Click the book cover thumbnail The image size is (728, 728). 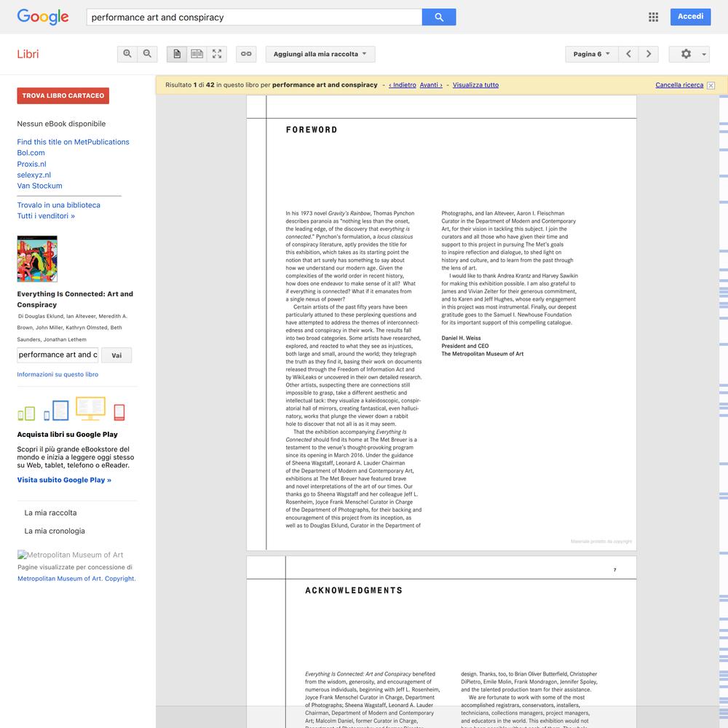pos(37,258)
